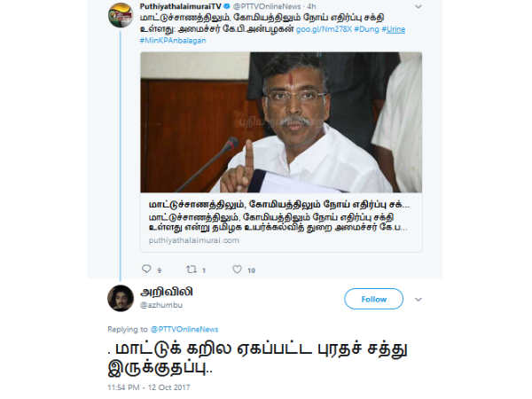Retweet the PuthiyathalaimuraiTV tweet
Image resolution: width=532 pixels, height=399 pixels.
tap(192, 270)
